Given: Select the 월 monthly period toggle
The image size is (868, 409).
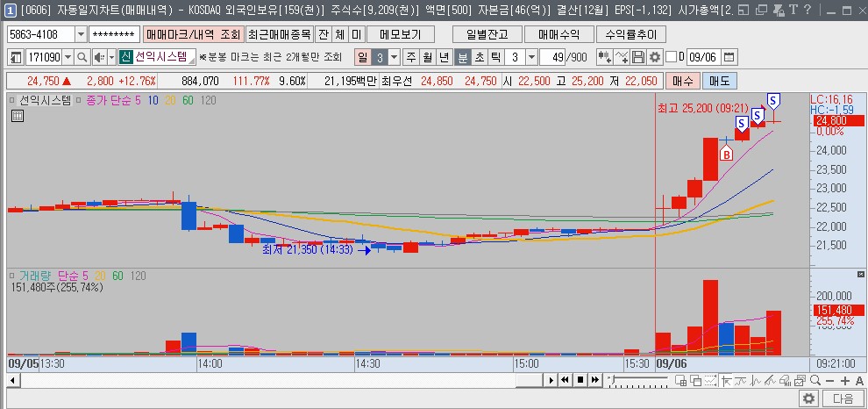Looking at the screenshot, I should tap(427, 57).
